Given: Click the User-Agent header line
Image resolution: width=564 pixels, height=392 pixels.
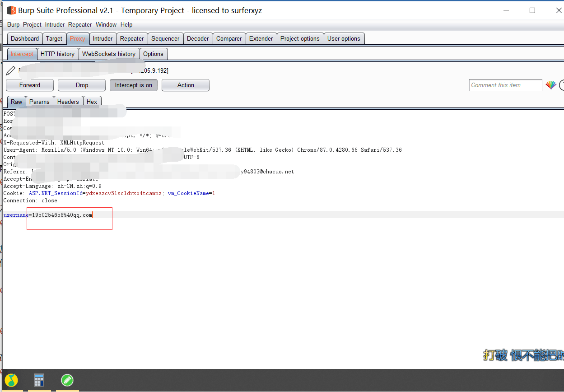Looking at the screenshot, I should pyautogui.click(x=203, y=150).
